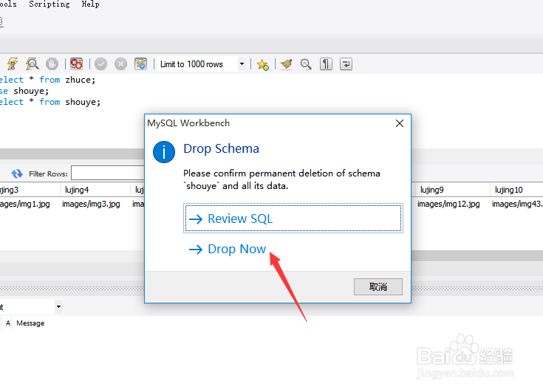The height and width of the screenshot is (392, 543).
Task: Open find panel magnifier icon
Action: coord(306,64)
